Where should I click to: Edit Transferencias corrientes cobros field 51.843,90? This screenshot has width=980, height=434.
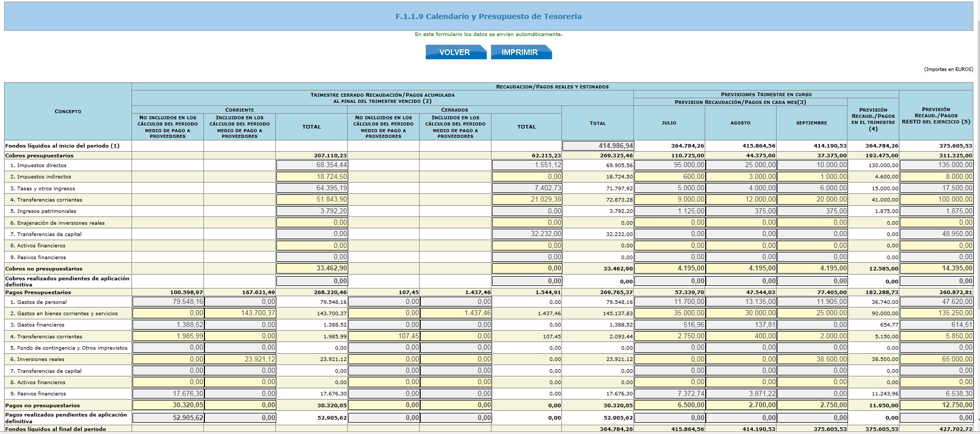point(312,200)
